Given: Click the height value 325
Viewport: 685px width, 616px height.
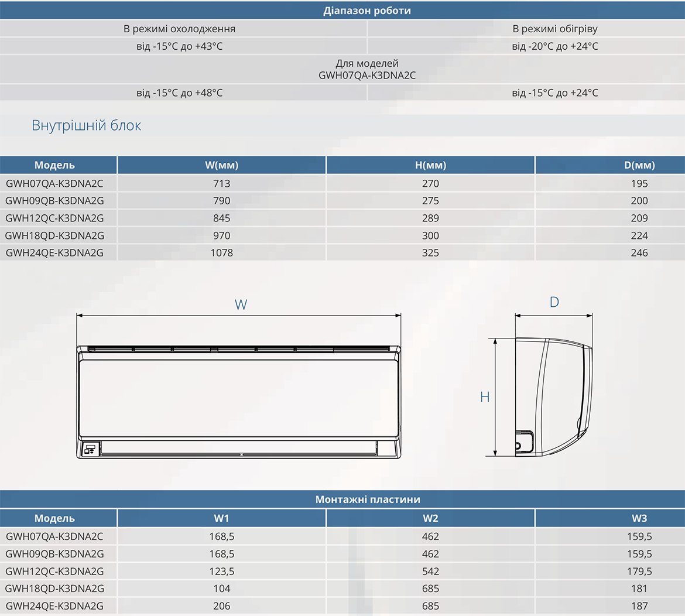Looking at the screenshot, I should click(430, 252).
